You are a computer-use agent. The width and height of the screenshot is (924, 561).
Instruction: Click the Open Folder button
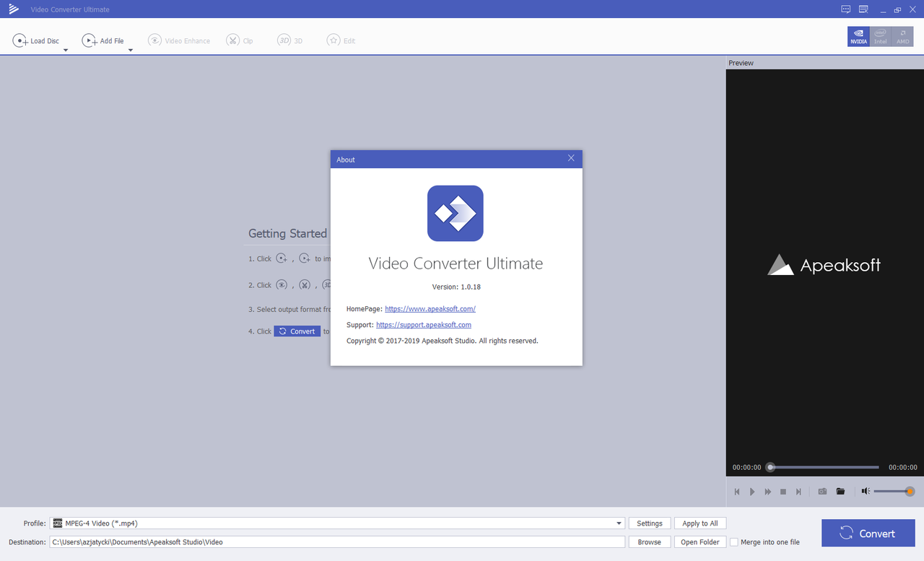pyautogui.click(x=700, y=542)
